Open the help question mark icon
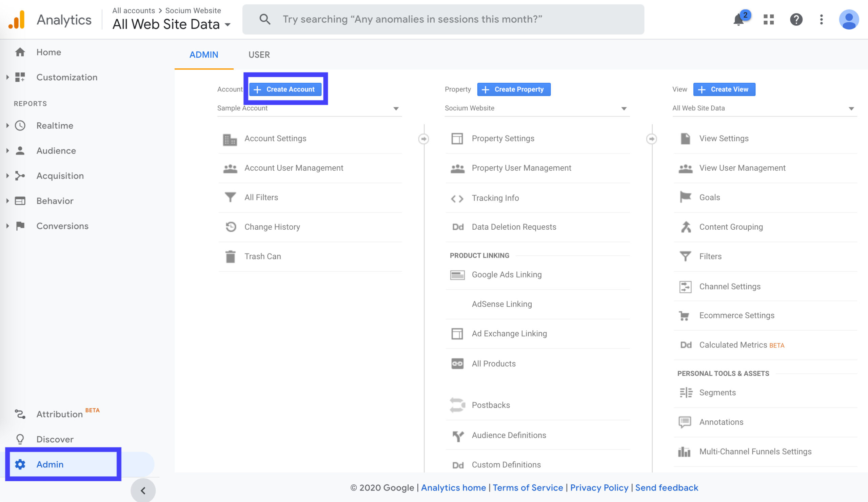Image resolution: width=868 pixels, height=502 pixels. point(796,20)
